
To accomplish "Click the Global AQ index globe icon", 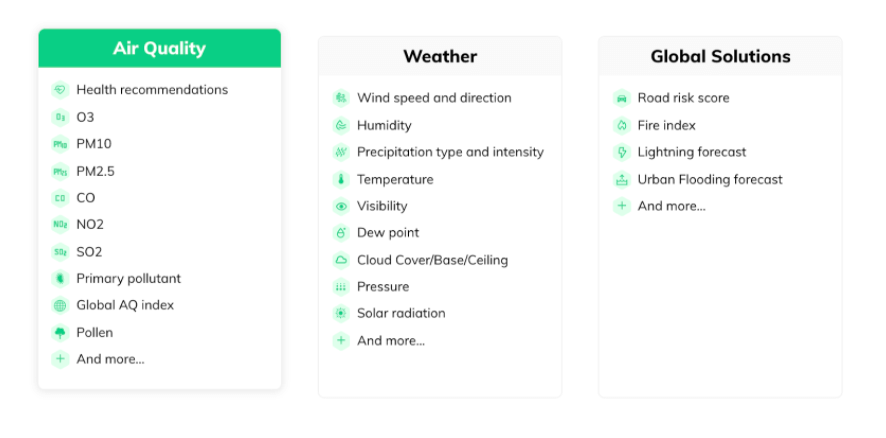I will [60, 305].
